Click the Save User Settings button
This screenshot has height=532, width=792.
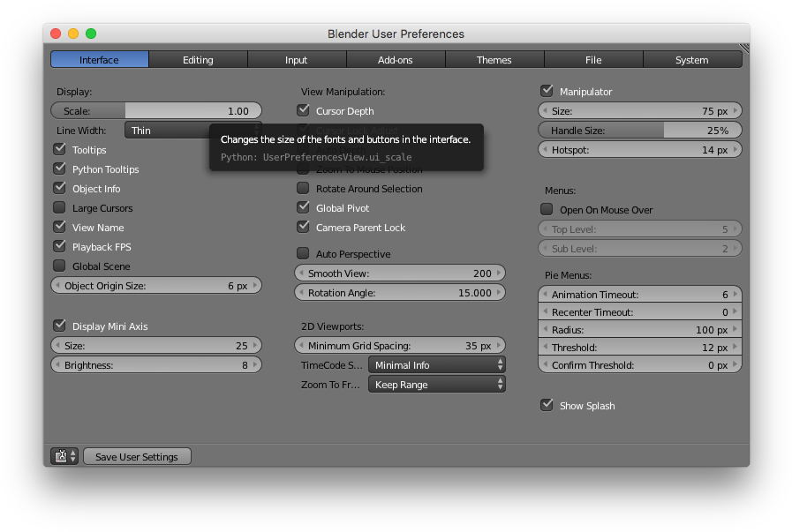pos(137,456)
